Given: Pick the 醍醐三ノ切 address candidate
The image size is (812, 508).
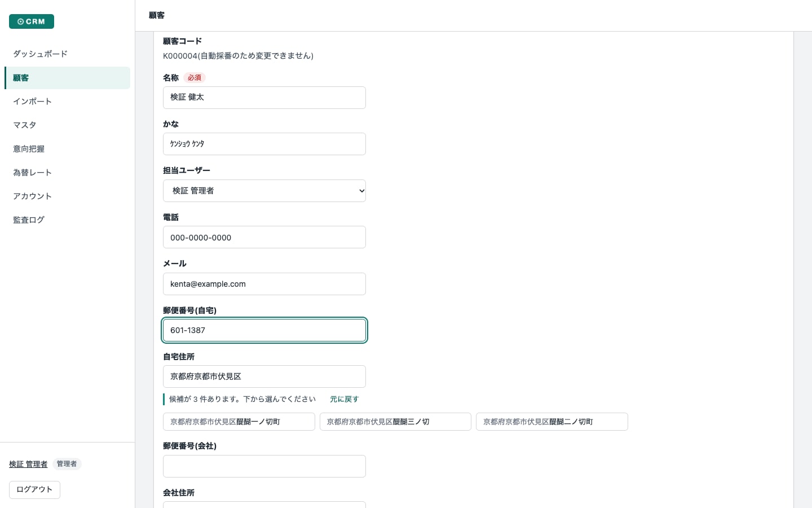Looking at the screenshot, I should coord(395,422).
